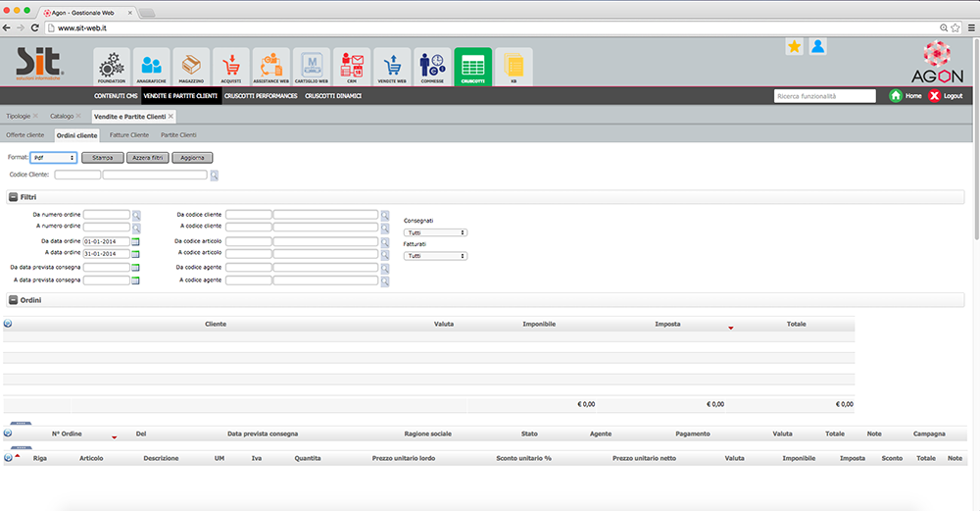This screenshot has height=511, width=980.
Task: Collapse the Filtri section
Action: pos(14,197)
